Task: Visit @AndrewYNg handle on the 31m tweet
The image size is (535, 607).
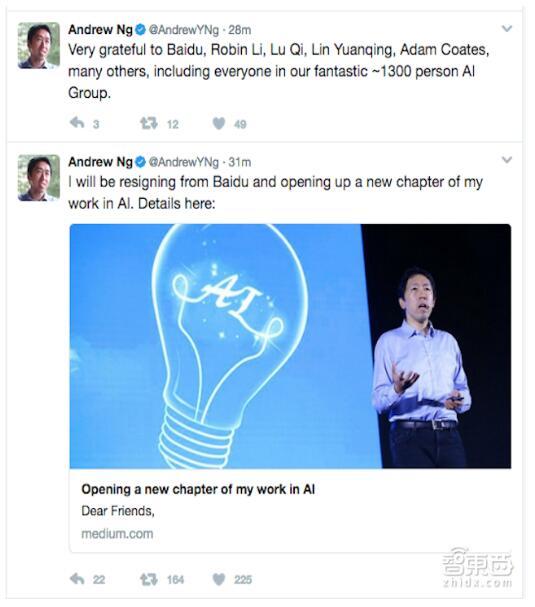Action: pos(183,162)
